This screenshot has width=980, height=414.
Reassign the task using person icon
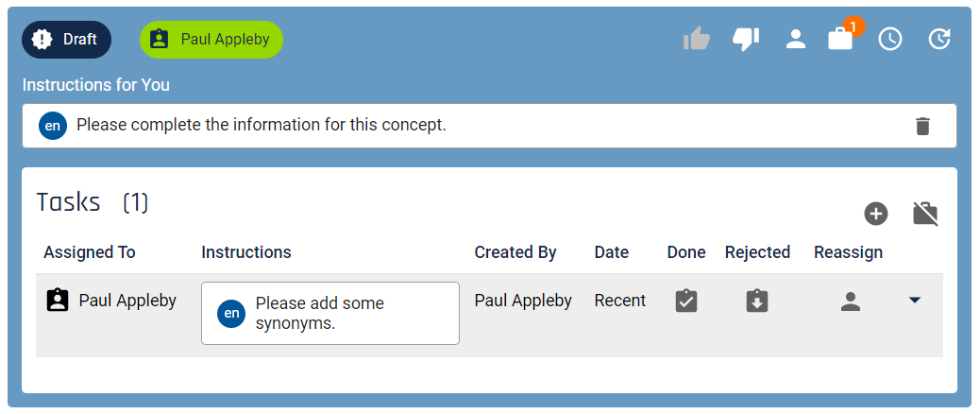coord(850,302)
